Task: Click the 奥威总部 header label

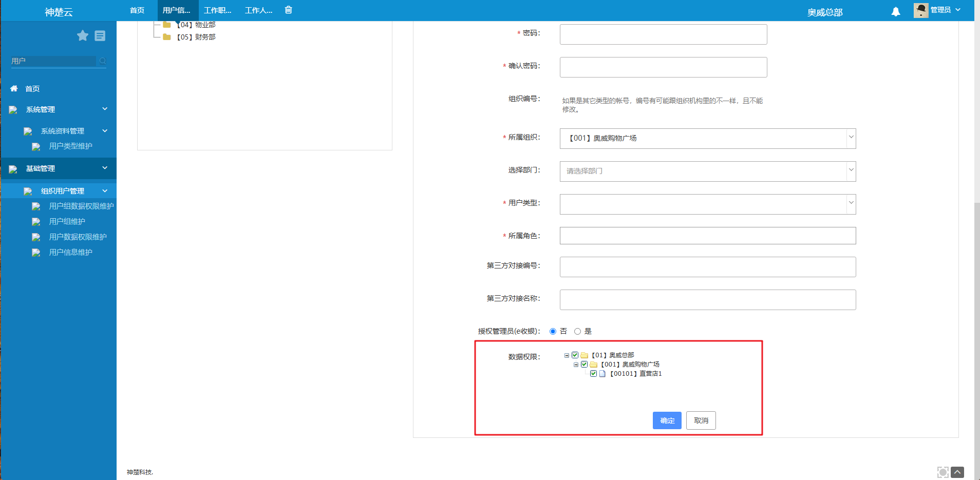Action: 825,12
